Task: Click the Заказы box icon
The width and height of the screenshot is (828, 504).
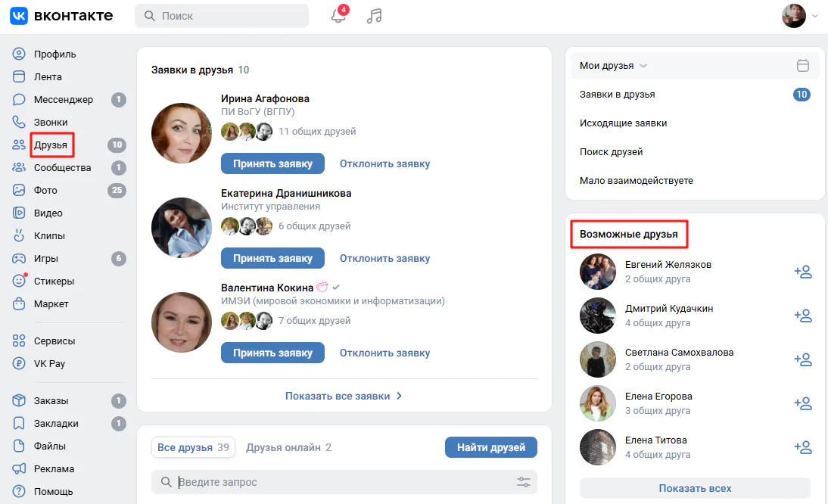Action: click(x=19, y=400)
